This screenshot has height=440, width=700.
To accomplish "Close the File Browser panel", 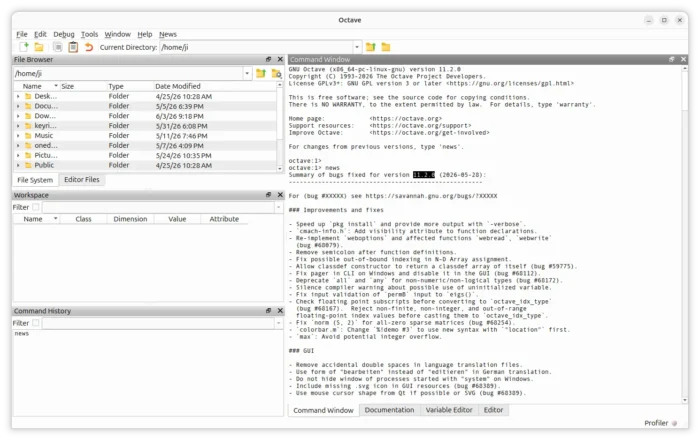I will pyautogui.click(x=280, y=59).
